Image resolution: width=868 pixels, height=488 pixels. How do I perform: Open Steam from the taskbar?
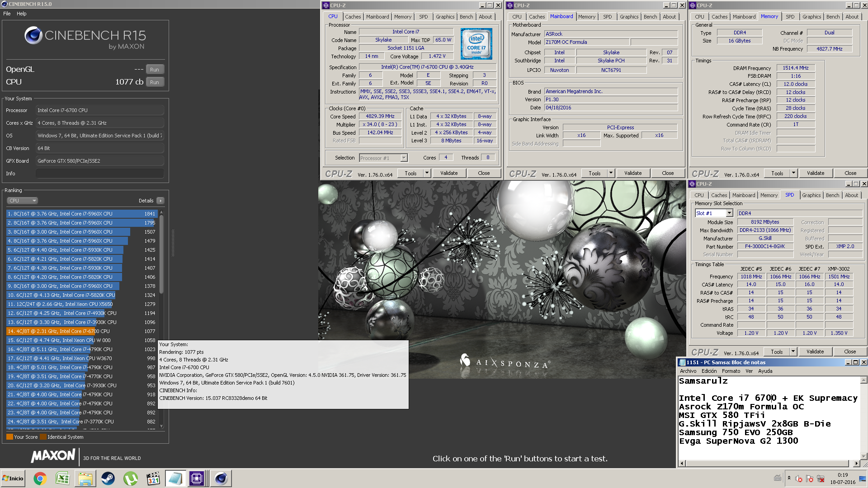click(x=108, y=479)
